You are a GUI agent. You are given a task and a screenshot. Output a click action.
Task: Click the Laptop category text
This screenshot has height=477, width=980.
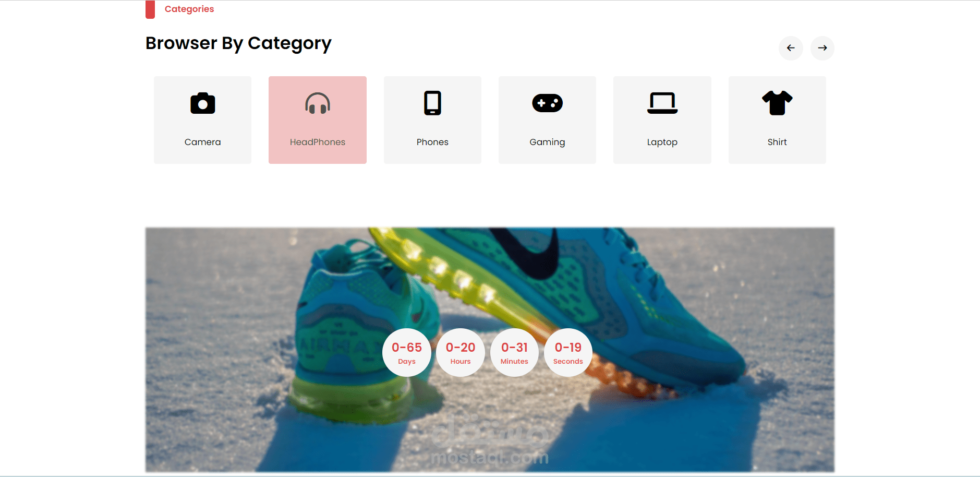[662, 142]
